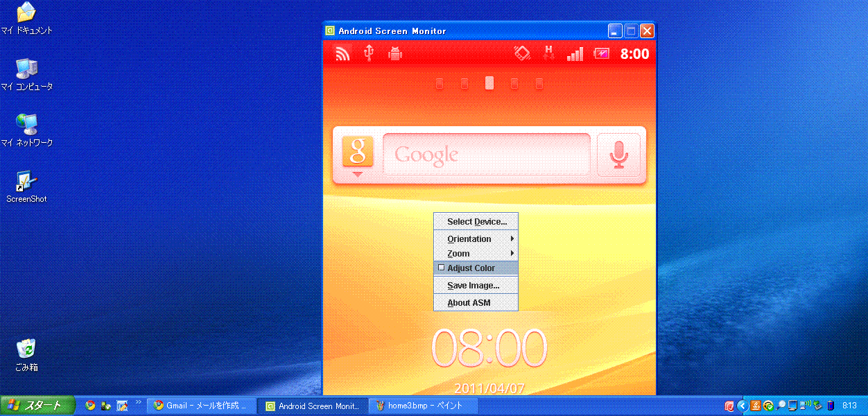Expand the Zoom submenu arrow
This screenshot has width=868, height=416.
(512, 253)
